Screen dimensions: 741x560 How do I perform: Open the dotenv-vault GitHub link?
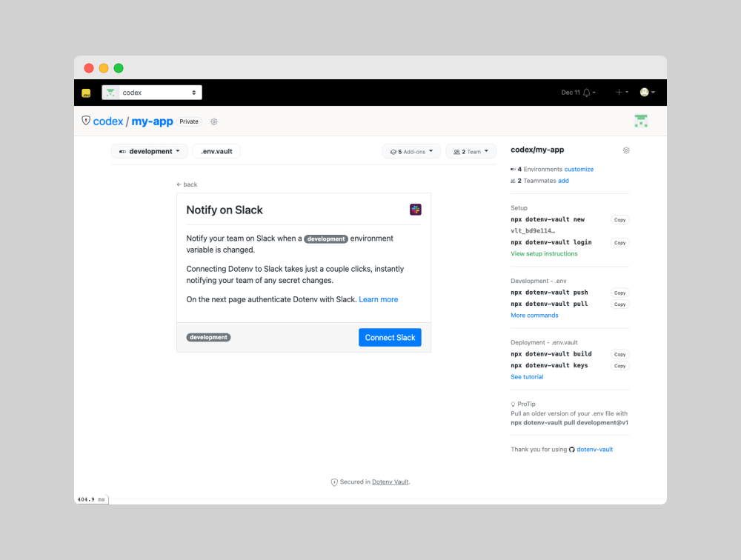point(594,450)
